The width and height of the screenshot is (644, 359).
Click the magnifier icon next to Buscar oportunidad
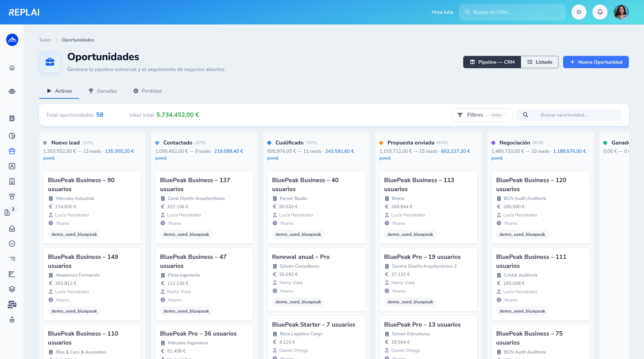click(x=525, y=115)
